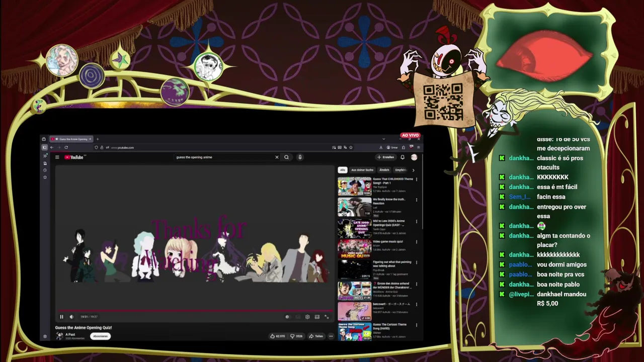Pause the YouTube video
644x362 pixels.
(x=61, y=317)
